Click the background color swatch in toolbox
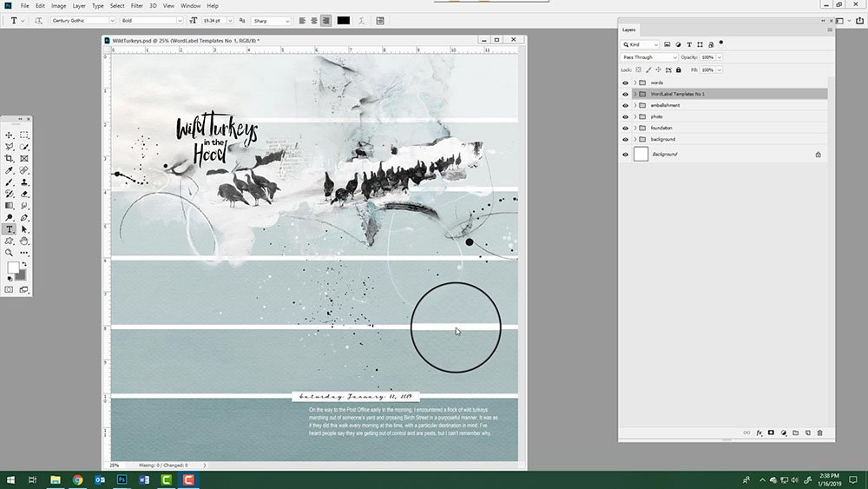The width and height of the screenshot is (868, 489). pyautogui.click(x=23, y=276)
